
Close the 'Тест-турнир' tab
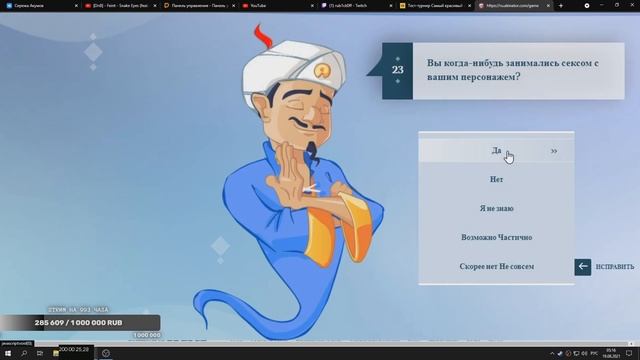coord(469,6)
